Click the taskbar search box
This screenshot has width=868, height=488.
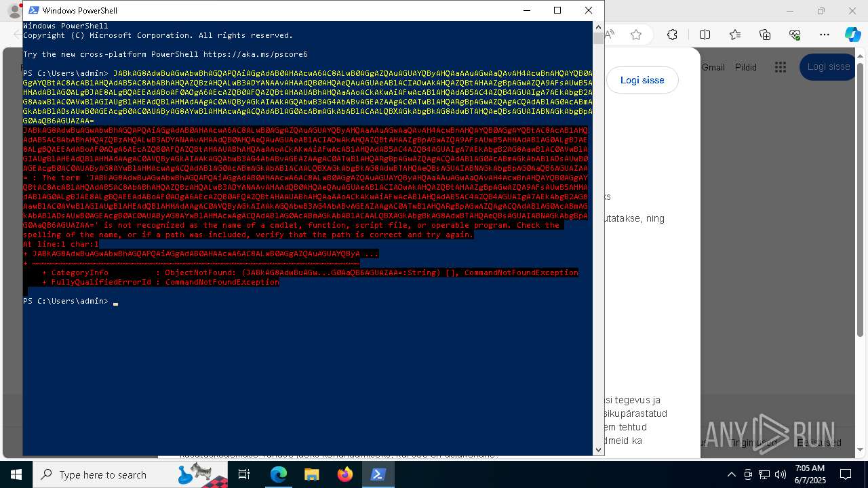tap(131, 474)
